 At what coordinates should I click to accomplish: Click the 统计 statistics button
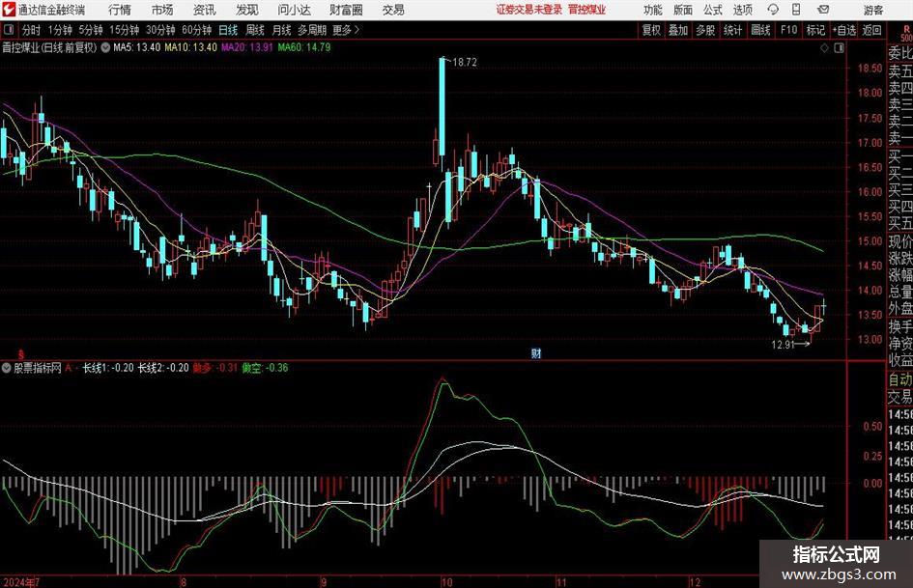(733, 30)
